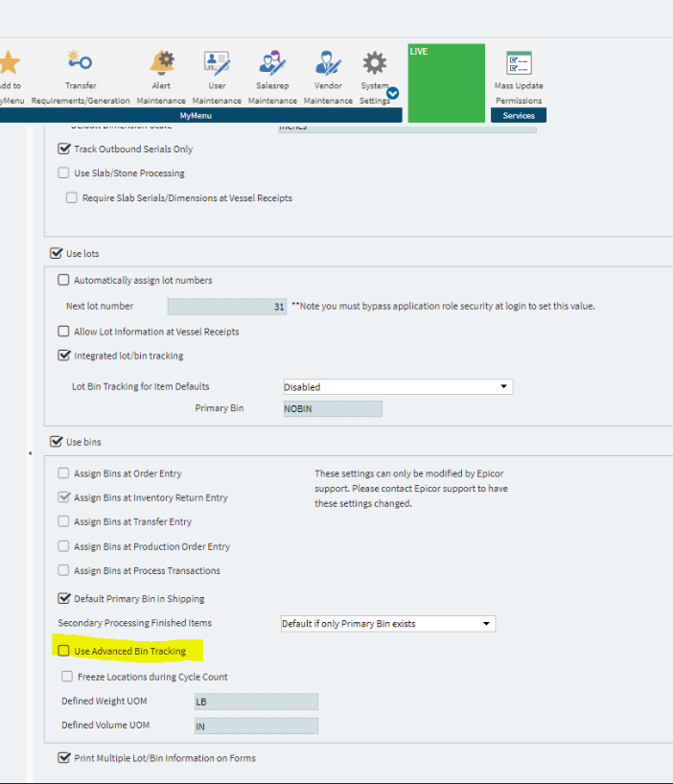This screenshot has width=673, height=784.
Task: Expand the MyMenu blue chevron arrow
Action: pos(393,94)
